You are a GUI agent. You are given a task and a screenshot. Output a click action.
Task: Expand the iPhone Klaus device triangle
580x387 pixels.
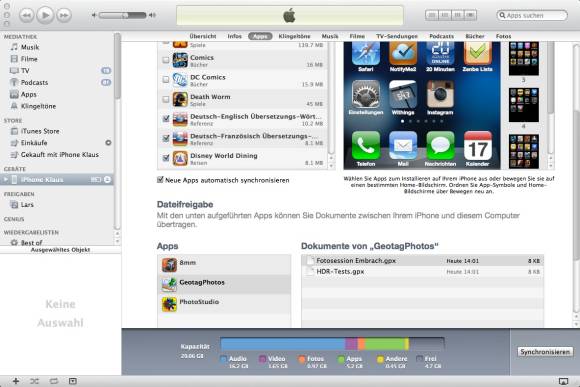[x=6, y=179]
